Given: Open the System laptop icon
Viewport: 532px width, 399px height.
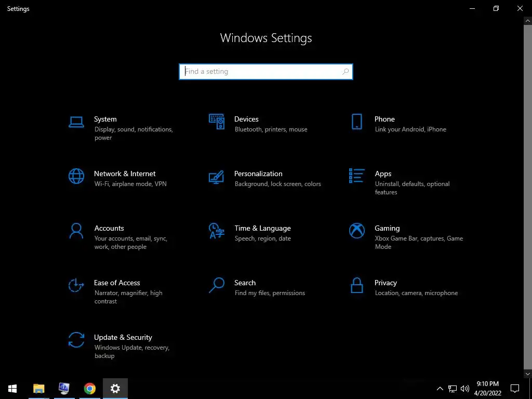Looking at the screenshot, I should coord(76,122).
